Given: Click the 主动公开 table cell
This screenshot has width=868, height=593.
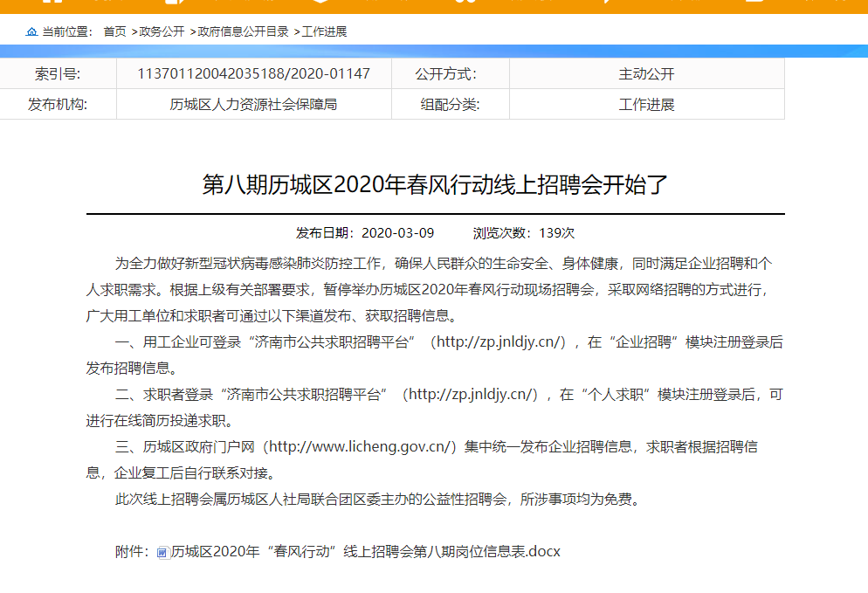Looking at the screenshot, I should coord(646,74).
